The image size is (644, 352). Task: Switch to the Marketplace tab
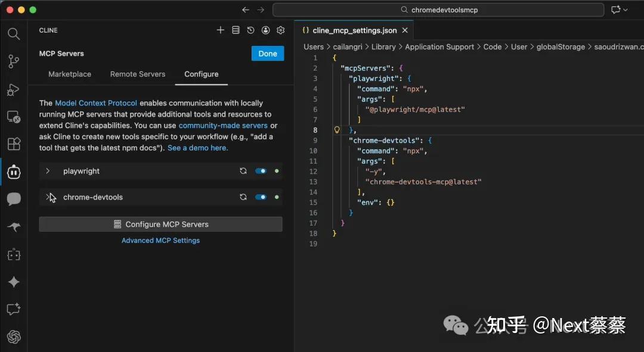pyautogui.click(x=70, y=74)
